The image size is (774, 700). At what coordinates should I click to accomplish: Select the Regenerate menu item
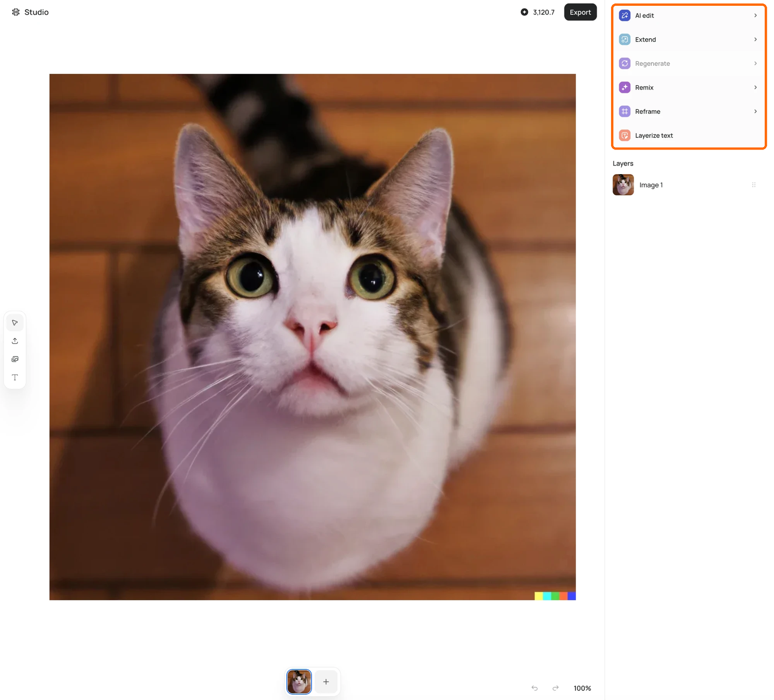tap(689, 63)
